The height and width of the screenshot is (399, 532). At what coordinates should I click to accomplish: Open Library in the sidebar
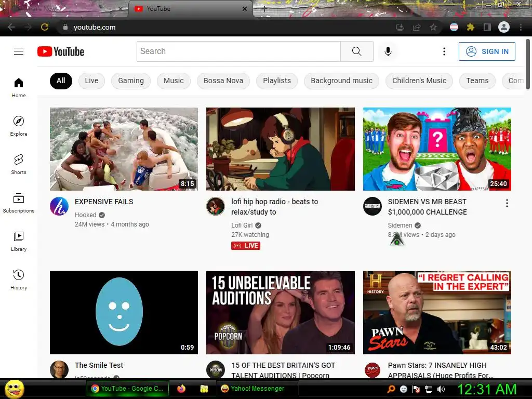pyautogui.click(x=19, y=241)
